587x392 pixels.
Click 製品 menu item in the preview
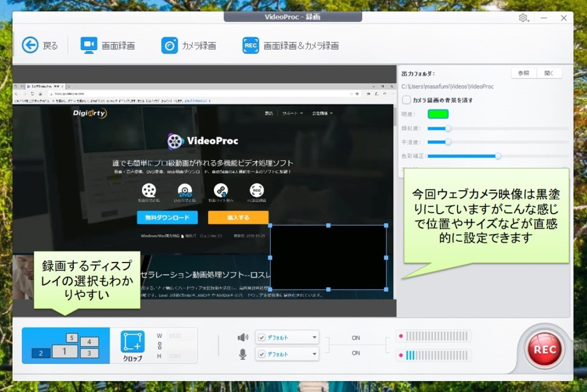tap(269, 113)
